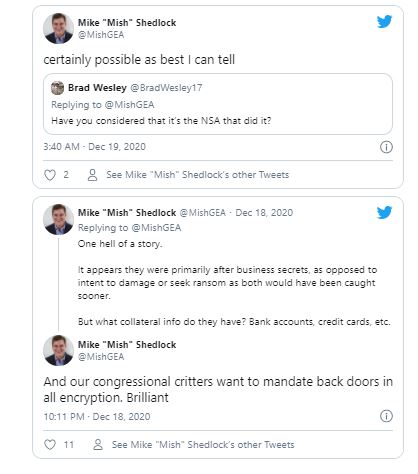Viewport: 418px width, 474px height.
Task: Click Mike Shedlock's avatar in the top tweet
Action: click(58, 28)
